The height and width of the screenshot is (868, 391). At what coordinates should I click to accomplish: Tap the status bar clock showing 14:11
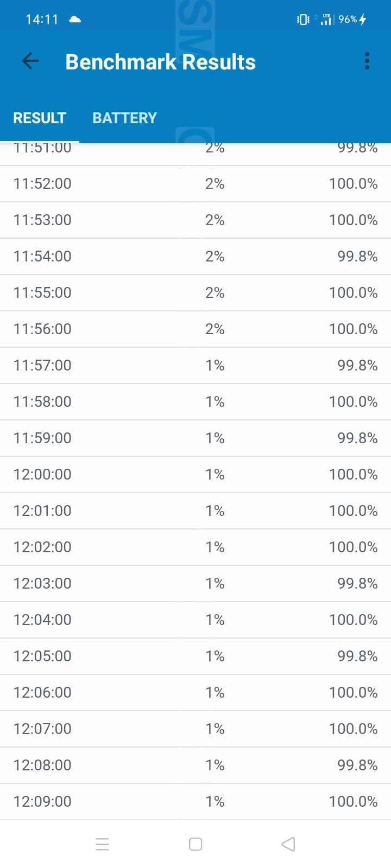(42, 20)
